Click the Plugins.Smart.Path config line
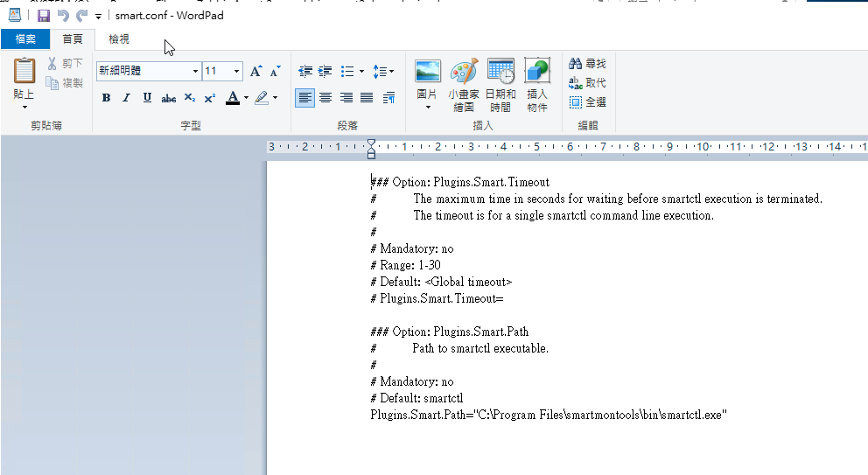868x475 pixels. click(549, 415)
